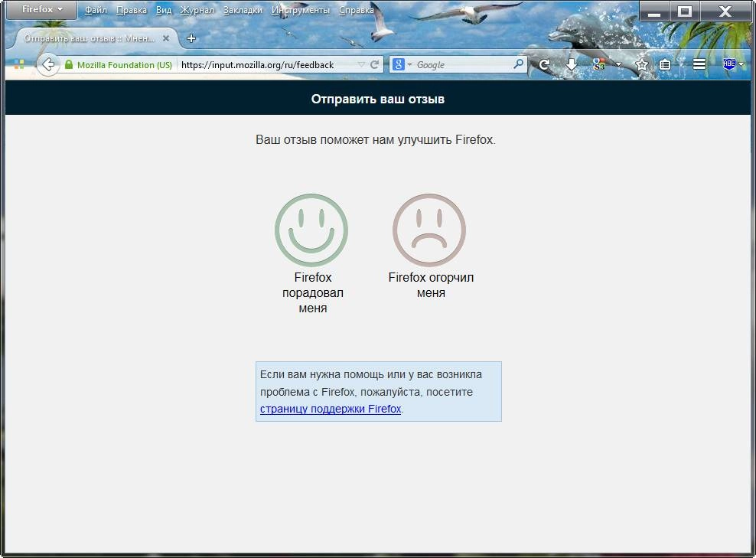Click the ABE spell-check shield icon
The width and height of the screenshot is (756, 558).
pyautogui.click(x=729, y=64)
